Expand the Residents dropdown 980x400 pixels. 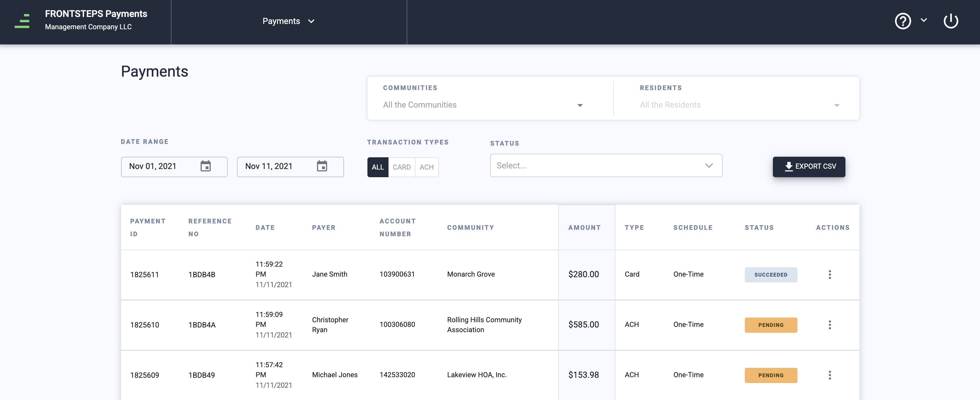837,105
